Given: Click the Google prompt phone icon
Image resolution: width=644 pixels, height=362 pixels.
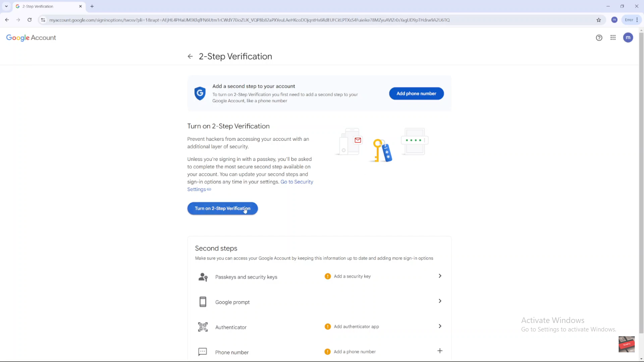Looking at the screenshot, I should point(203,302).
